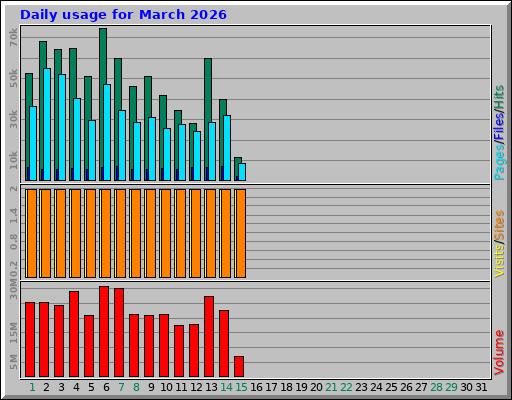Click the '50k' y-axis label
This screenshot has width=512, height=400.
(x=13, y=78)
